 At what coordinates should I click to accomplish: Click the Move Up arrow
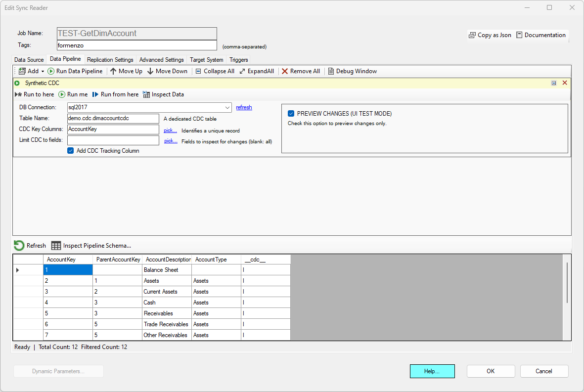point(126,71)
